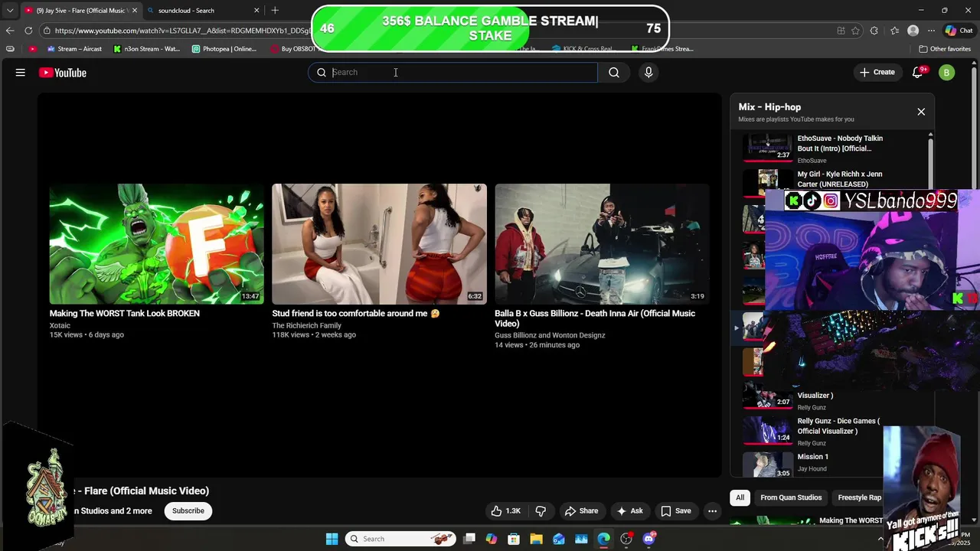Close the Mix - Hip-hop playlist panel

(921, 112)
